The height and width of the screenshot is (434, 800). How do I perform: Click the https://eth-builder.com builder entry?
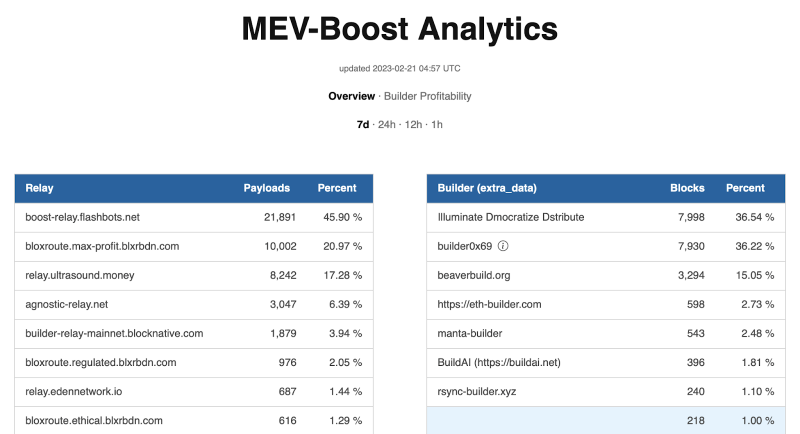pos(489,304)
